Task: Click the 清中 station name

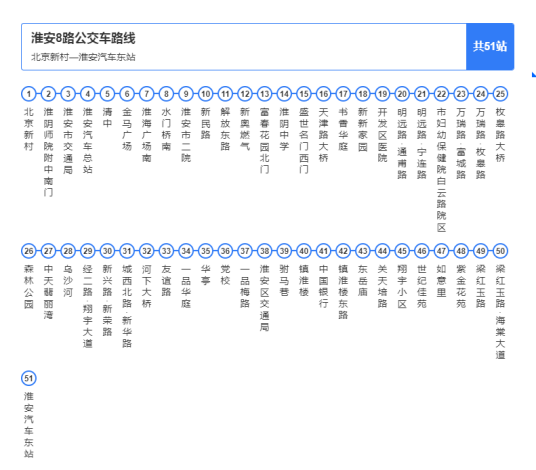Action: coord(107,118)
